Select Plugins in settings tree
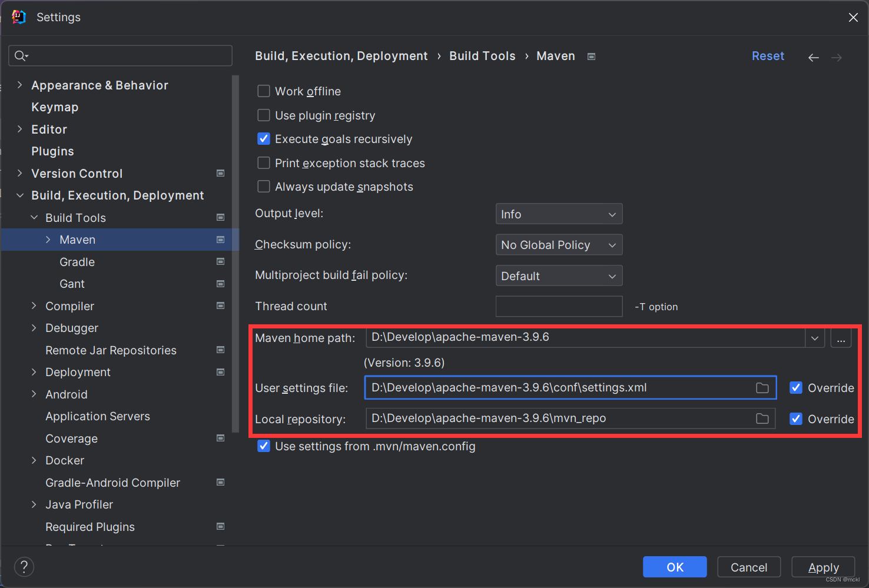Viewport: 869px width, 588px height. 52,151
